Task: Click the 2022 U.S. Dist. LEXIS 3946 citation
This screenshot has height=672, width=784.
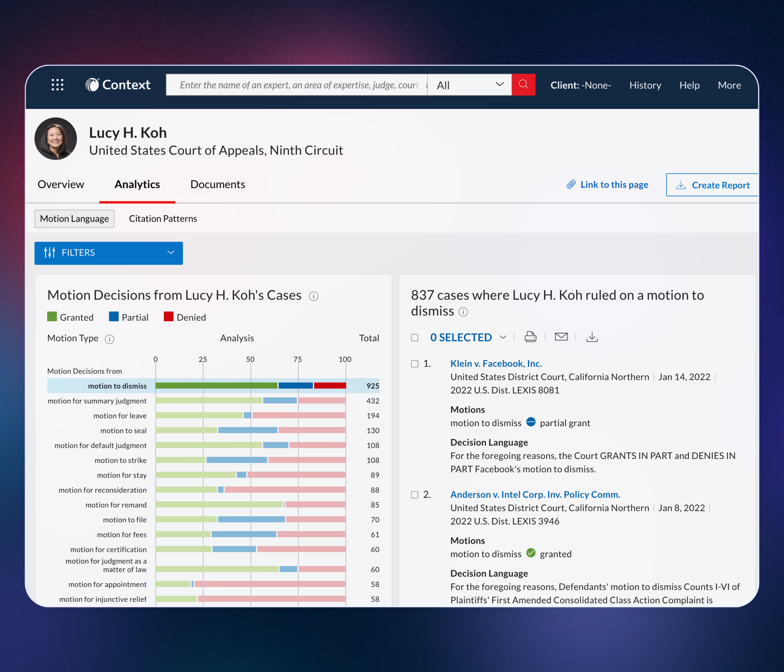Action: (x=505, y=521)
